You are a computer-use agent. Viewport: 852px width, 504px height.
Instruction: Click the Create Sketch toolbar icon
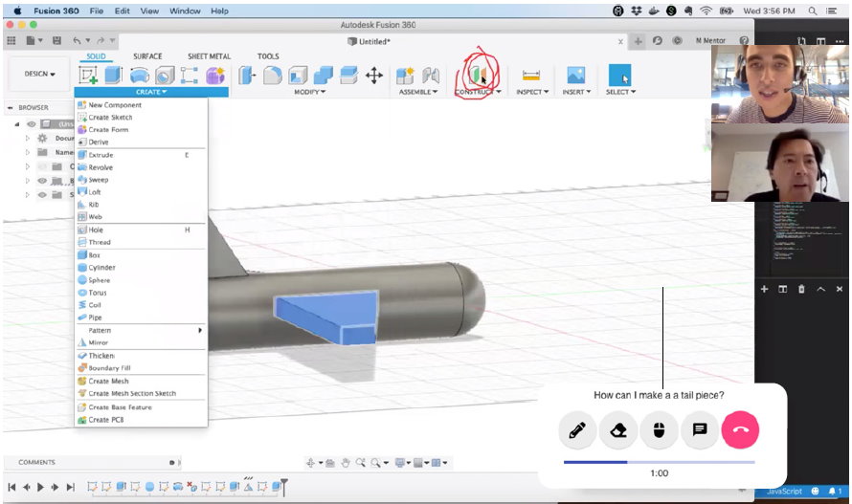(88, 75)
